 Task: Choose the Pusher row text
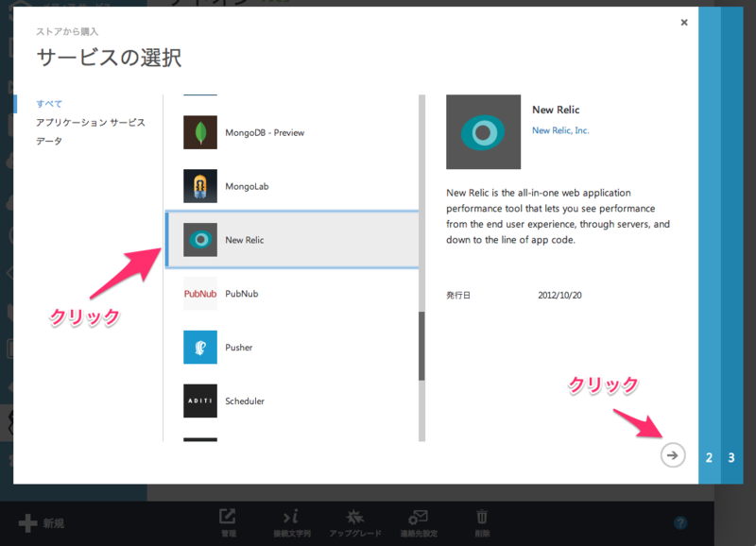239,347
